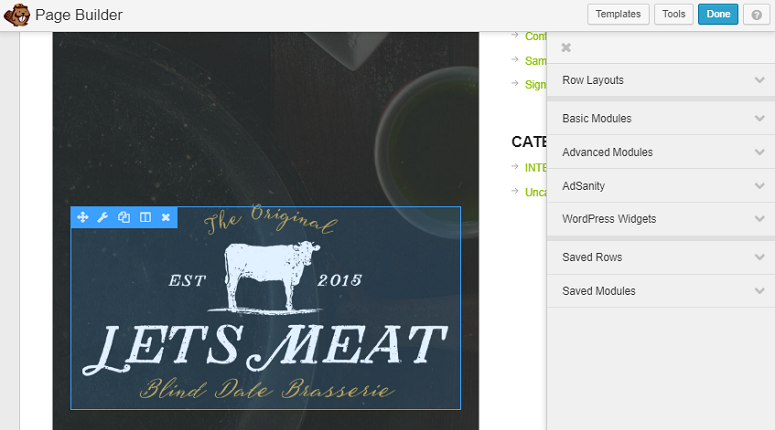Open column settings via the columns icon
The width and height of the screenshot is (775, 430).
coord(145,217)
